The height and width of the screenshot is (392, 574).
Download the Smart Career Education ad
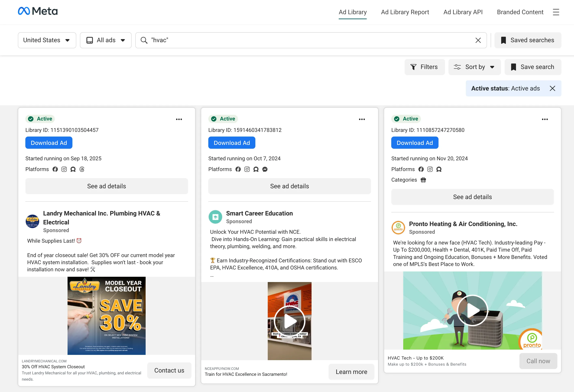231,143
